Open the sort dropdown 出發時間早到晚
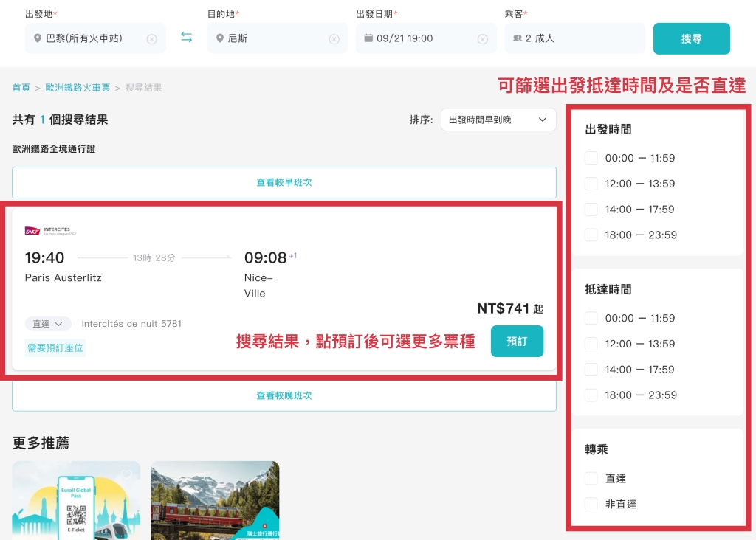This screenshot has height=540, width=756. 498,120
